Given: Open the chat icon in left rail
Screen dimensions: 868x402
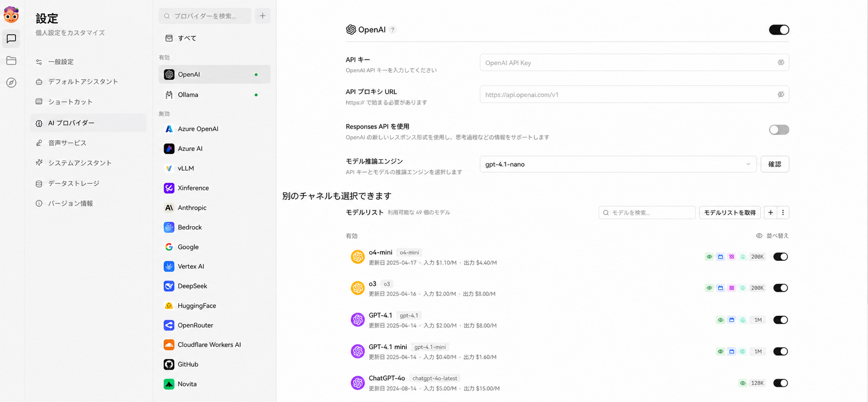Looking at the screenshot, I should (x=11, y=39).
